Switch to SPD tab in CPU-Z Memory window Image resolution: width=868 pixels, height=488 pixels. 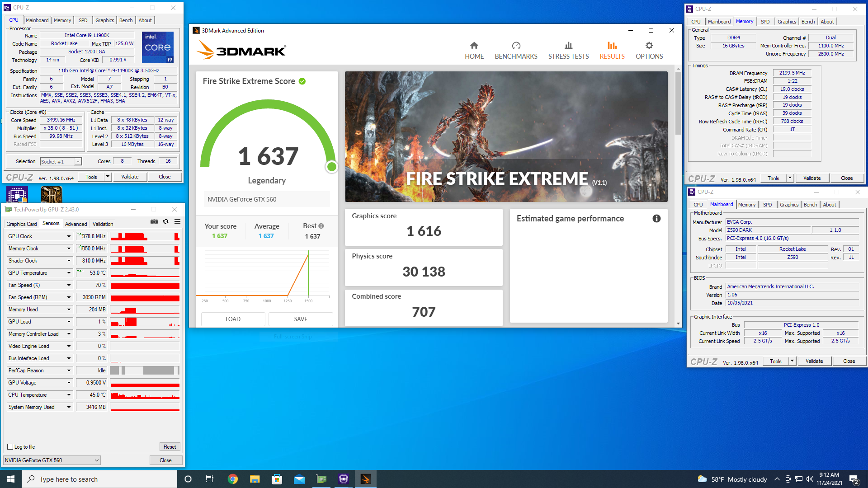pyautogui.click(x=765, y=22)
